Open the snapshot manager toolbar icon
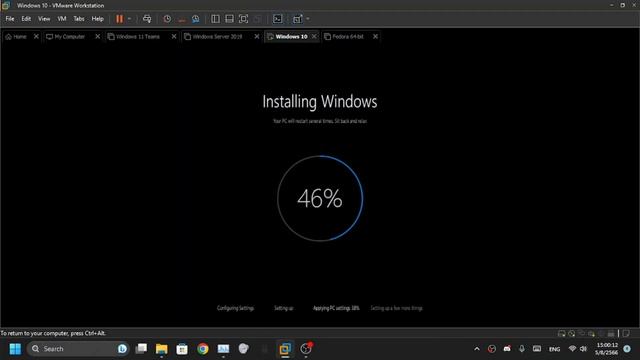The image size is (640, 360). point(196,19)
